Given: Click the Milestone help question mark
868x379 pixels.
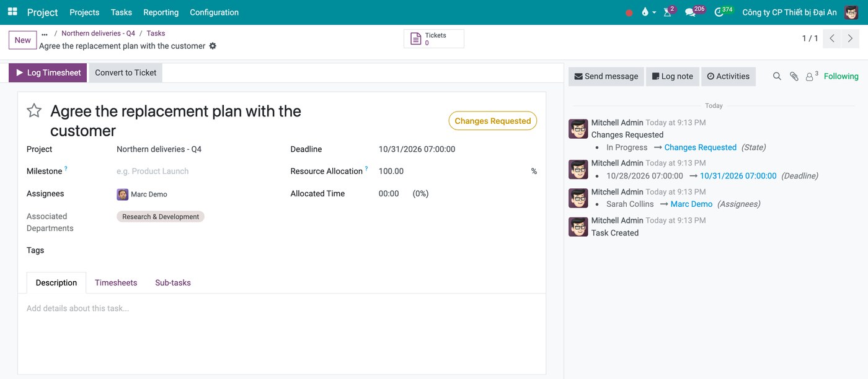Looking at the screenshot, I should coord(66,168).
